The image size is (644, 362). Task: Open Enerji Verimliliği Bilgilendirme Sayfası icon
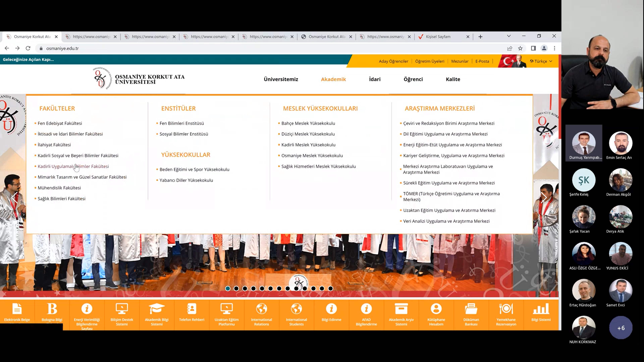(x=87, y=309)
